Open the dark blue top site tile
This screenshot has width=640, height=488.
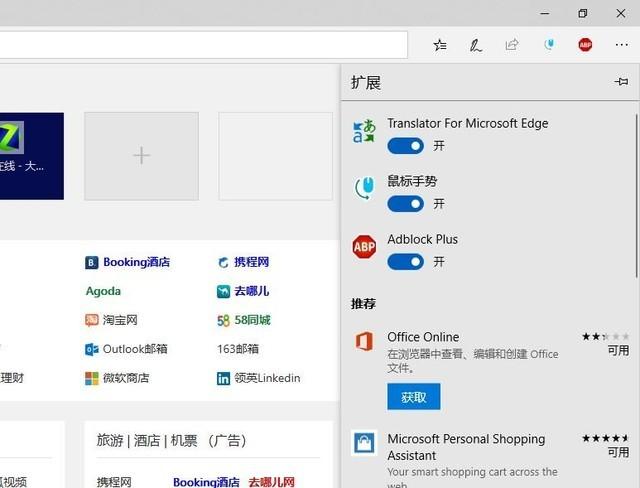32,156
